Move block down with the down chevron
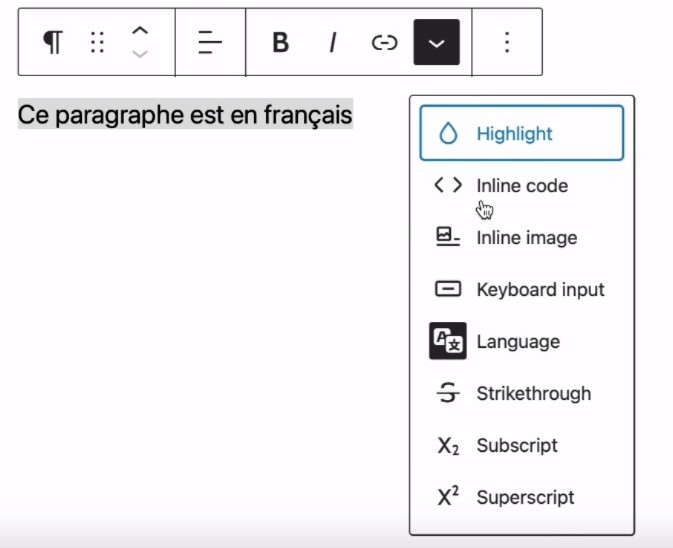 [140, 54]
